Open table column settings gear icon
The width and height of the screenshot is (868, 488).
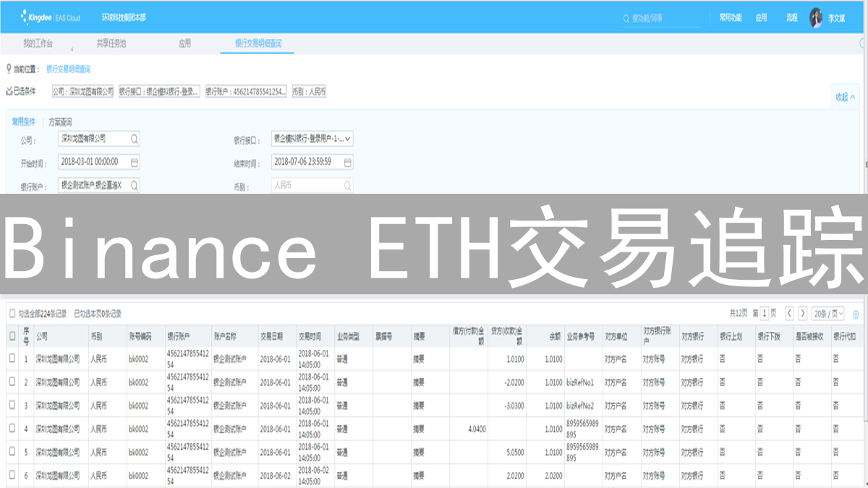856,314
